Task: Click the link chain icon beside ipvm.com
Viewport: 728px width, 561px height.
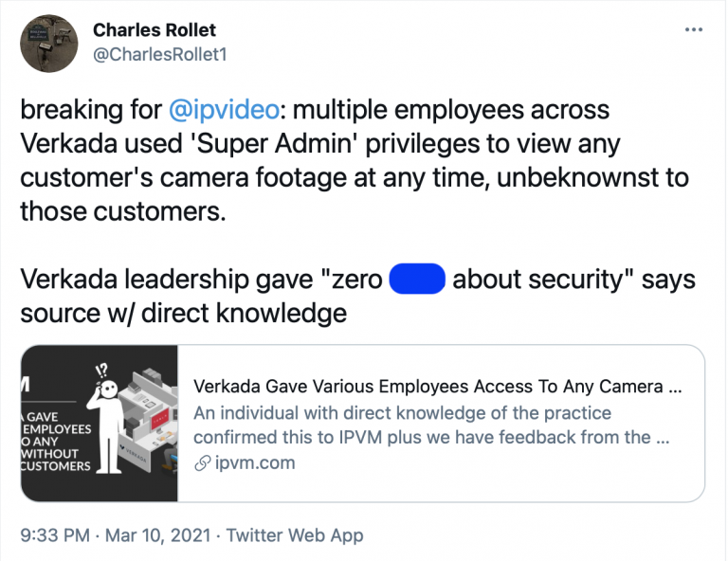Action: 201,463
